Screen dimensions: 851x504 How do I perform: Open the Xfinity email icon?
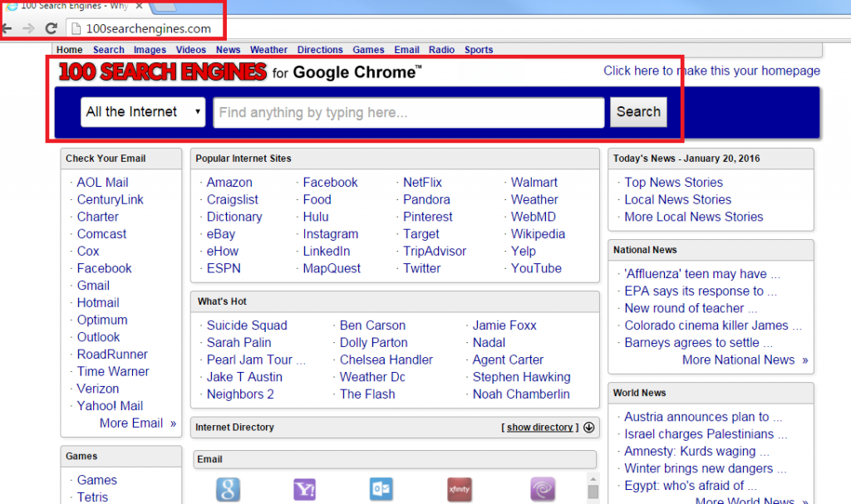(459, 489)
